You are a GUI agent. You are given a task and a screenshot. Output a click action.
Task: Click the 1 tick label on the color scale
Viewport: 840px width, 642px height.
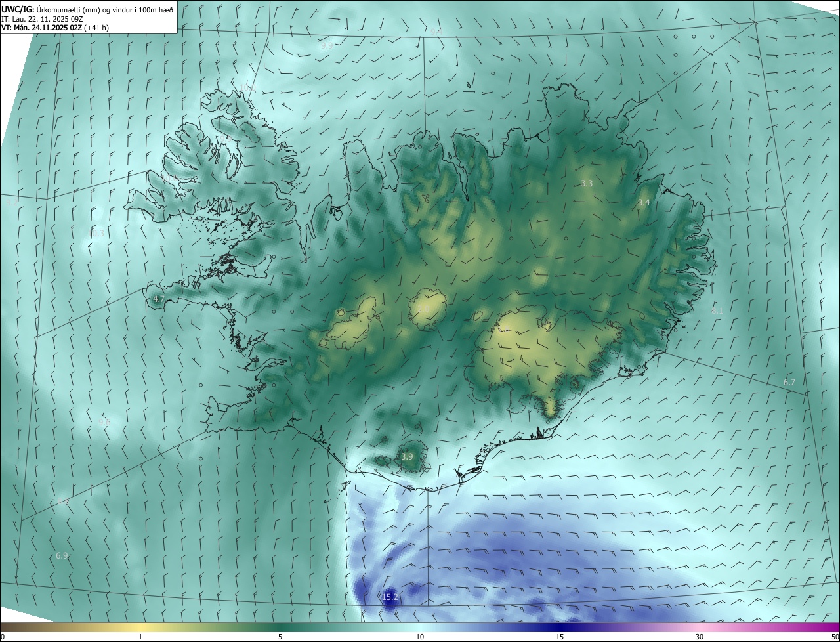tap(140, 637)
